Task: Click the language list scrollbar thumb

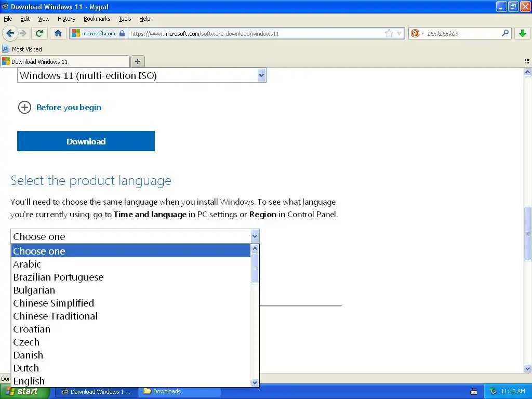Action: tap(255, 268)
